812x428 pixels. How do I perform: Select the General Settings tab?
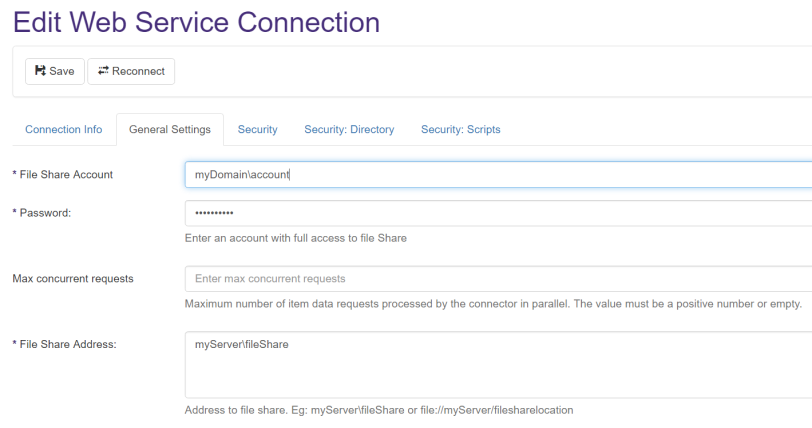pos(170,130)
